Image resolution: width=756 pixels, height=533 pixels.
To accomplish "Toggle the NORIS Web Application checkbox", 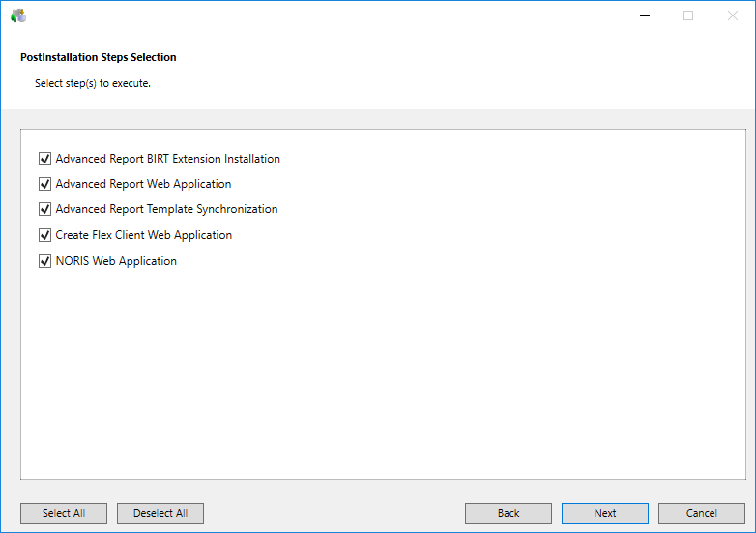I will (x=44, y=261).
